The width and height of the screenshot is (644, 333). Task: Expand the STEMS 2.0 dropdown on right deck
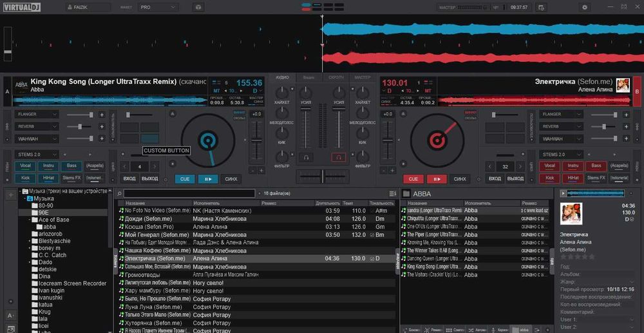[x=562, y=155]
